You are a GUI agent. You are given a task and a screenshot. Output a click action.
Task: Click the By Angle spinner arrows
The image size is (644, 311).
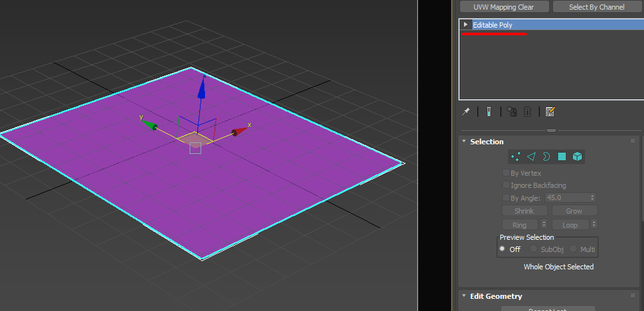point(592,198)
